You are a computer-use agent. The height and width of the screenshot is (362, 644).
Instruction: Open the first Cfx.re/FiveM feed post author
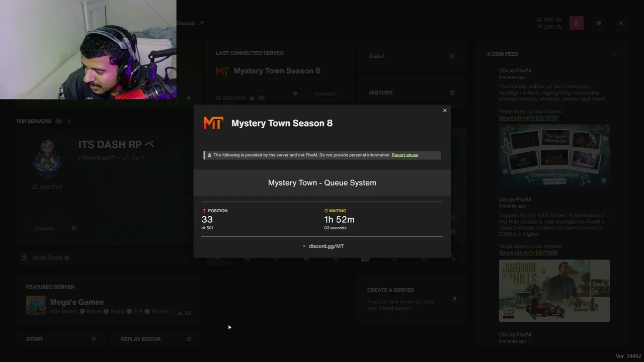(515, 71)
